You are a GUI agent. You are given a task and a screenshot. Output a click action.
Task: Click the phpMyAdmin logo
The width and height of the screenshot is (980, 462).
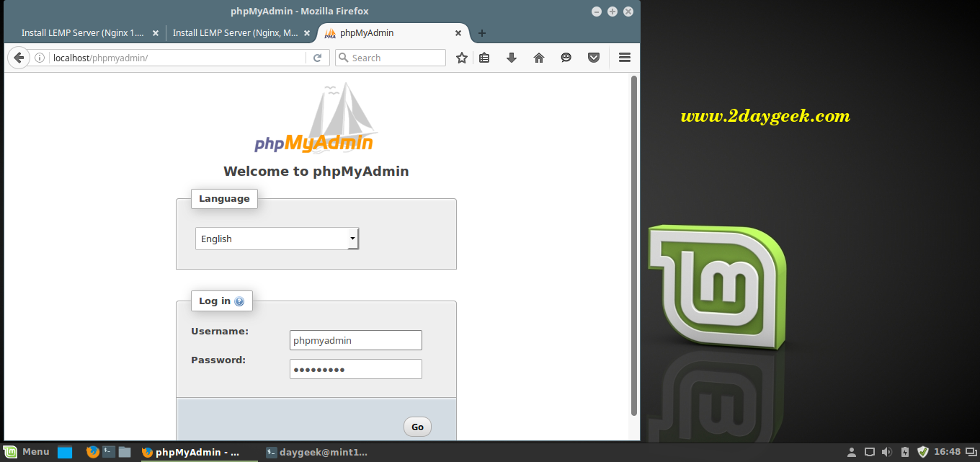click(316, 118)
